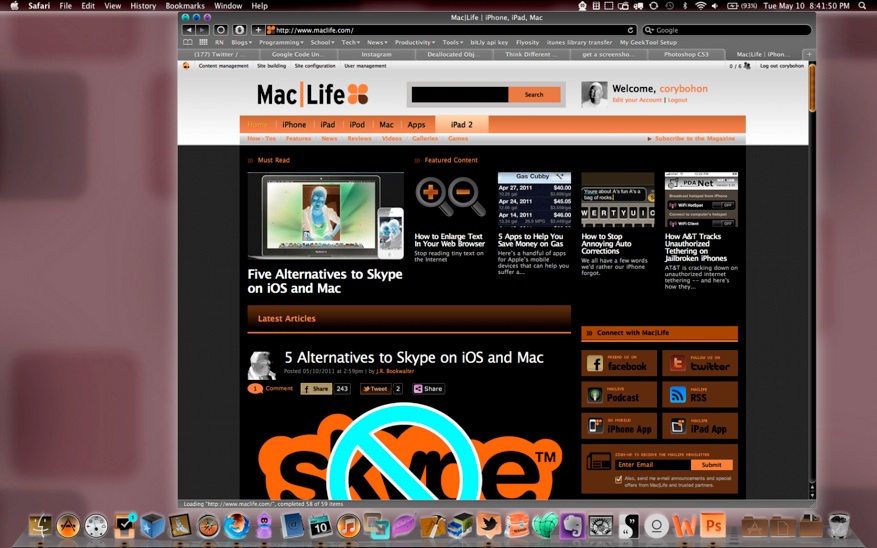Switch to the Instagram tab

point(376,54)
